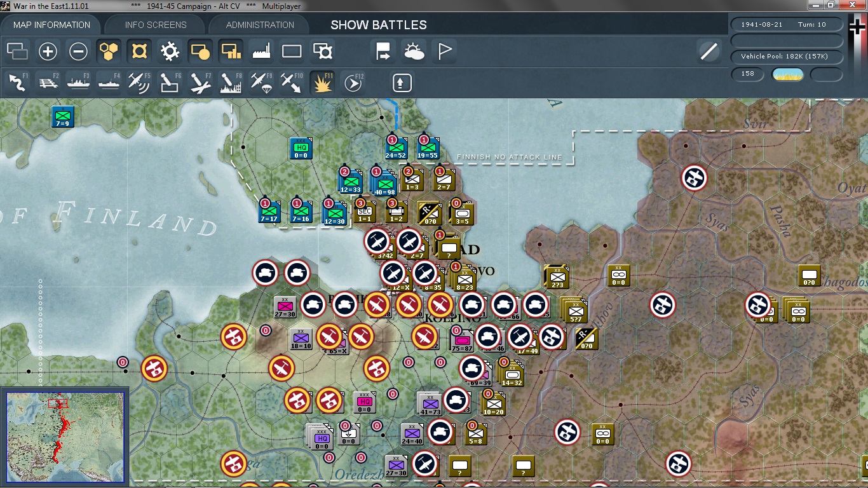Select the purple unit labeled 18=10
Viewport: 868px width, 488px height.
coord(301,339)
